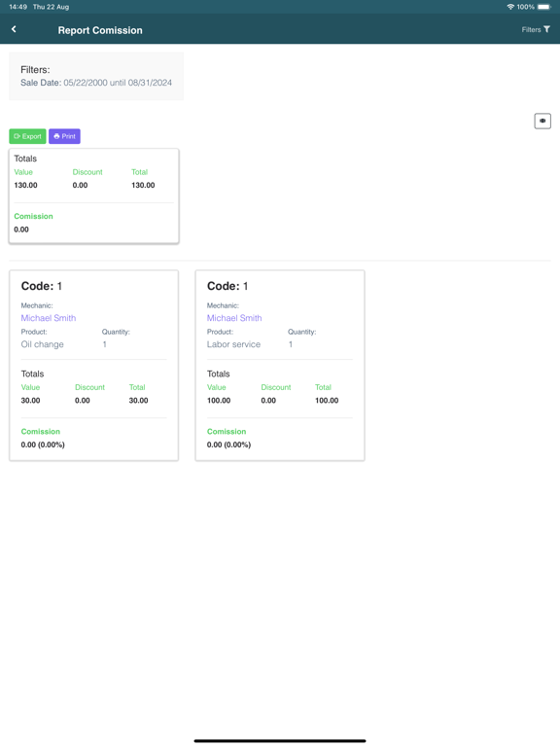Viewport: 560px width, 747px height.
Task: Click the 100.00 Value in Labor service card
Action: click(x=219, y=401)
